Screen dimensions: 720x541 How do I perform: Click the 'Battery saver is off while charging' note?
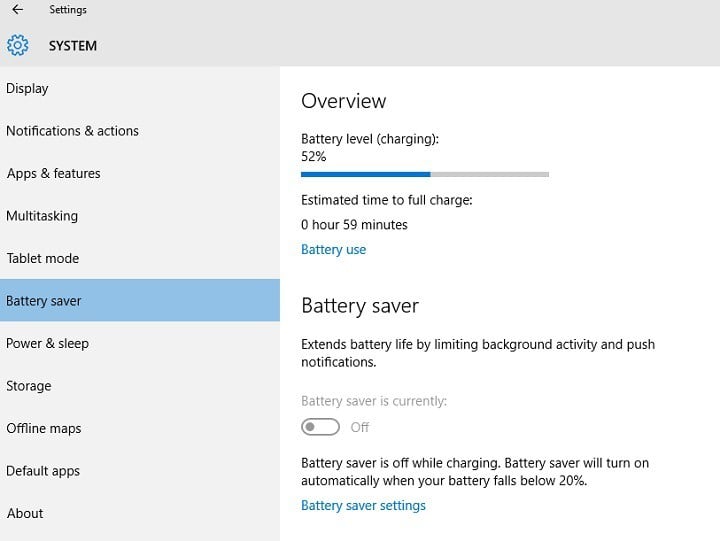(x=475, y=472)
